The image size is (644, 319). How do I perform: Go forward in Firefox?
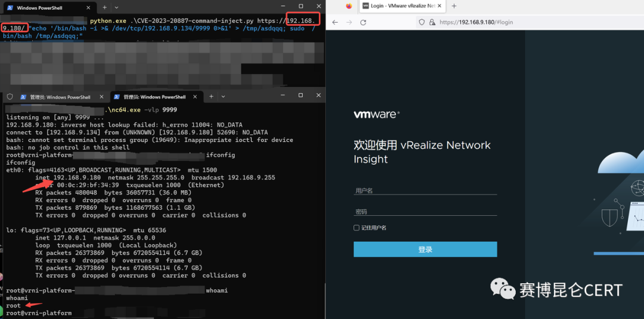pyautogui.click(x=349, y=22)
